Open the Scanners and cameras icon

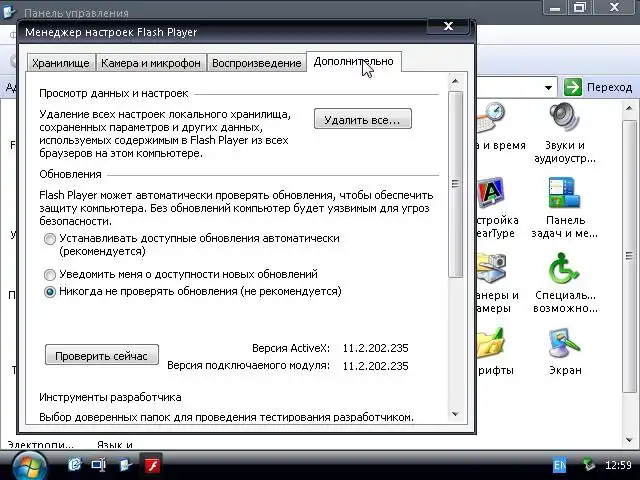click(x=491, y=268)
